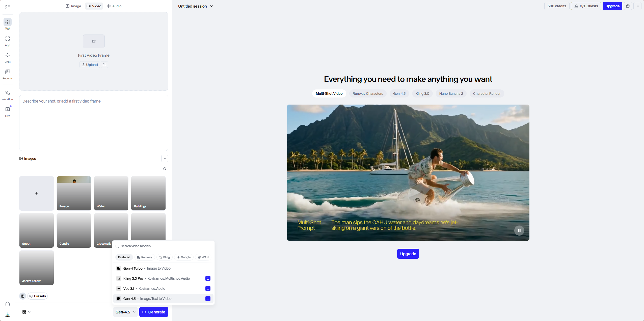Select the Featured model filter chip

click(x=124, y=257)
